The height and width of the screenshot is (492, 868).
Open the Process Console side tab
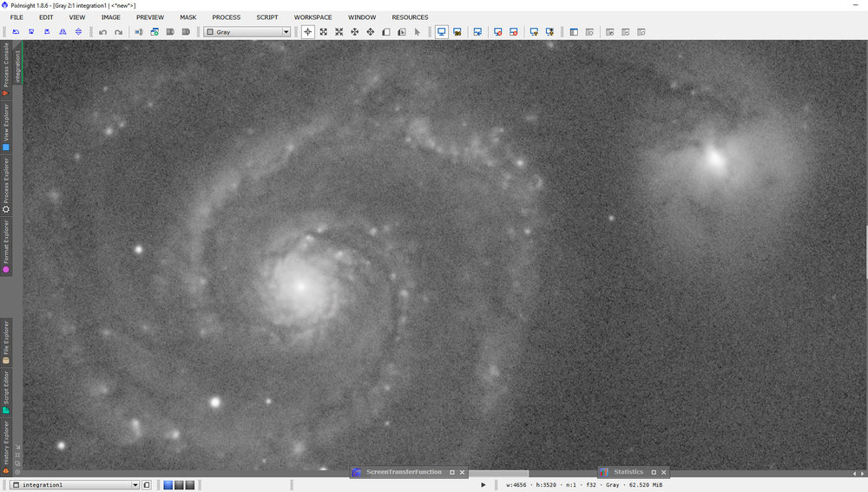tap(6, 69)
